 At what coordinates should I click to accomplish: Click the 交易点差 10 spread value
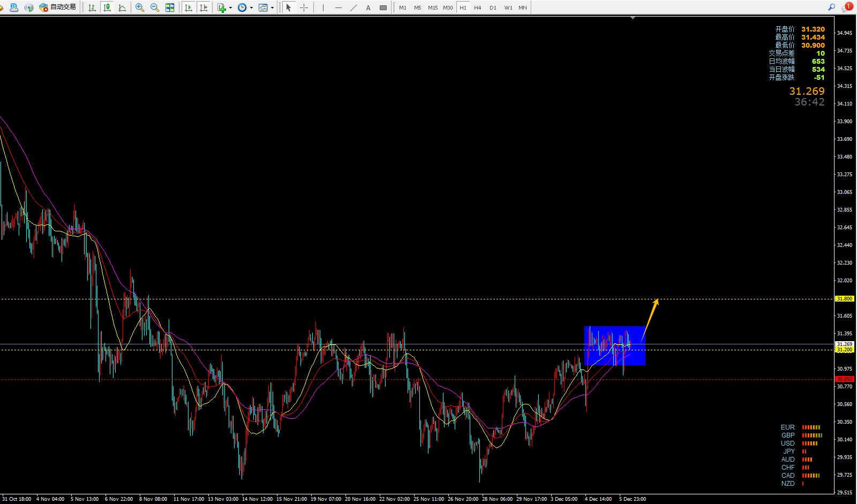tap(821, 54)
